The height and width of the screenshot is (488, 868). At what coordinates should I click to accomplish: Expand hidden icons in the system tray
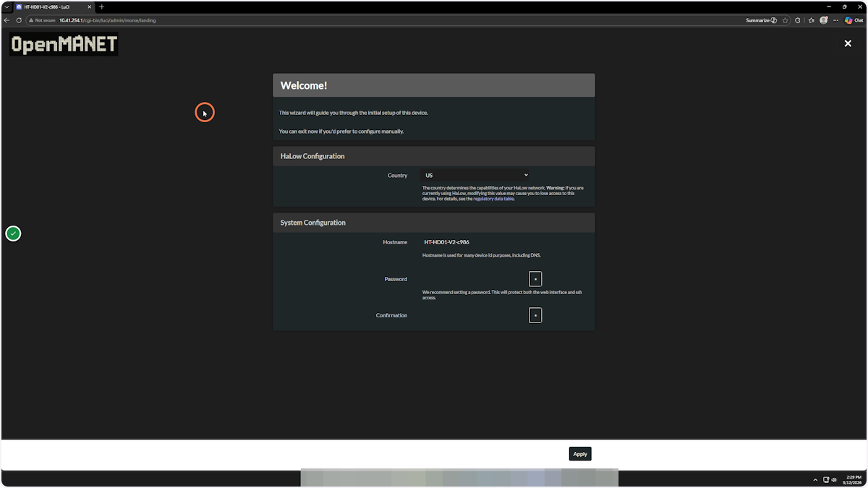815,479
